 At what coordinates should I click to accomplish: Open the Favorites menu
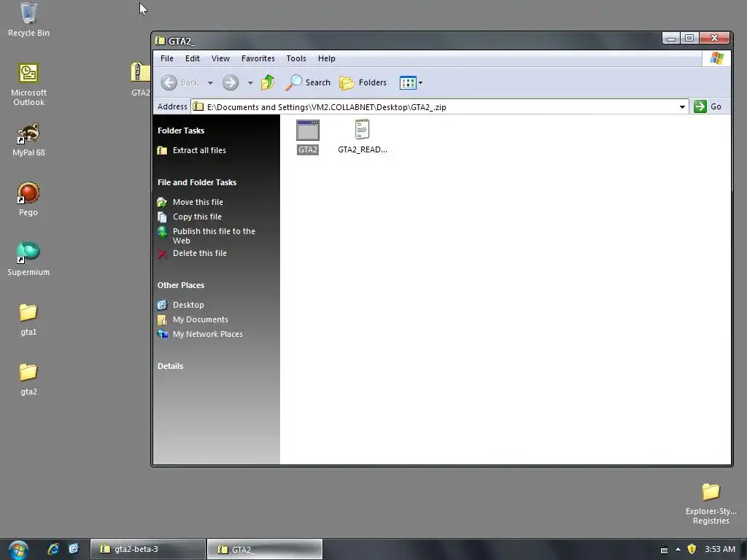point(258,58)
